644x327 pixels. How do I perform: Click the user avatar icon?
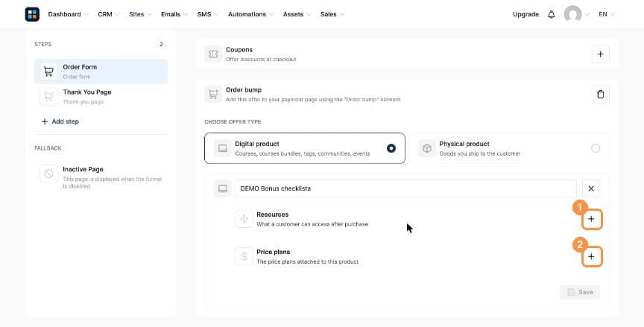[572, 14]
